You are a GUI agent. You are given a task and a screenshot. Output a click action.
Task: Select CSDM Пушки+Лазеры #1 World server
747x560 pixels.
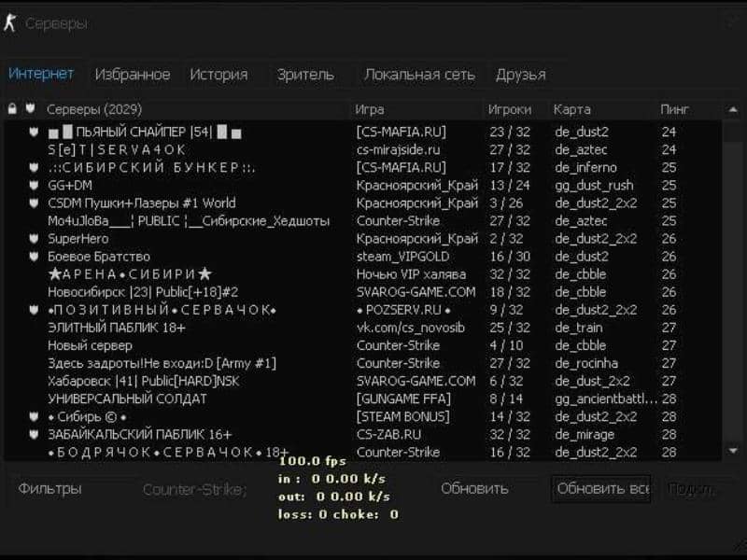142,203
